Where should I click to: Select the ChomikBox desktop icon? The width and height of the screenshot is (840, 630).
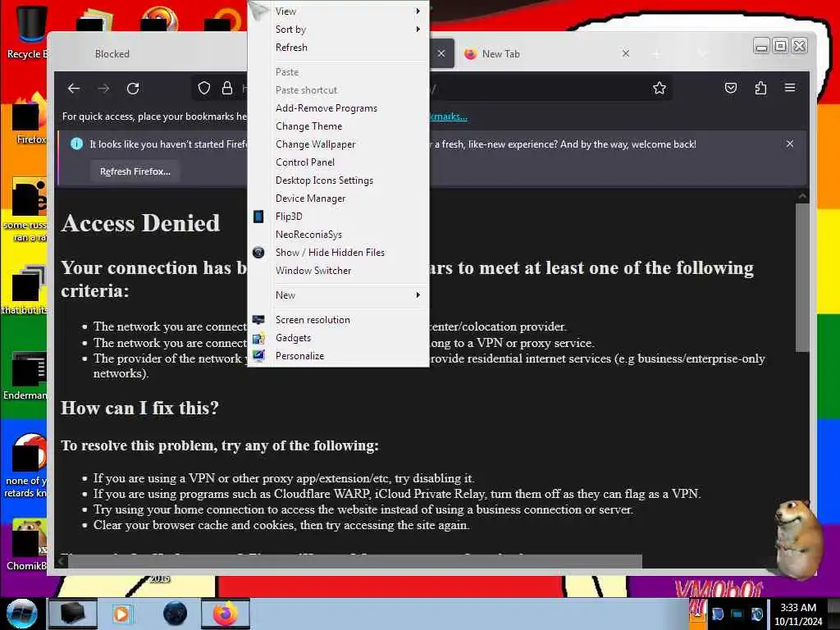(27, 545)
